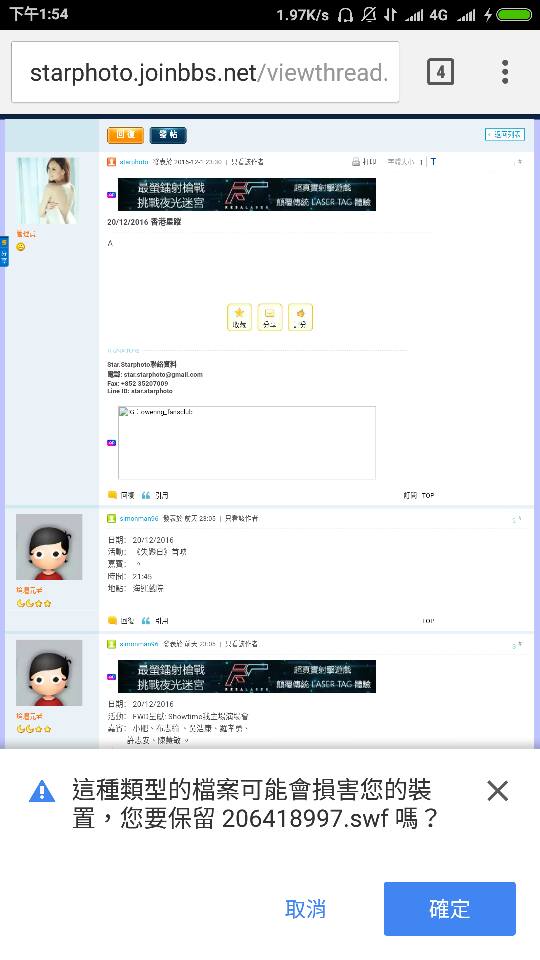Screen dimensions: 540x960
Task: Click the orange 回復 reply button
Action: tap(125, 135)
